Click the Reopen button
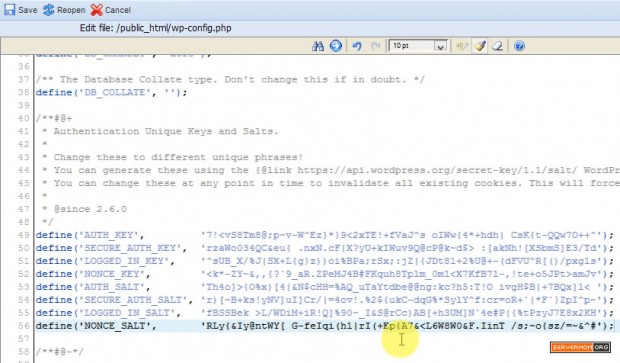 click(64, 10)
